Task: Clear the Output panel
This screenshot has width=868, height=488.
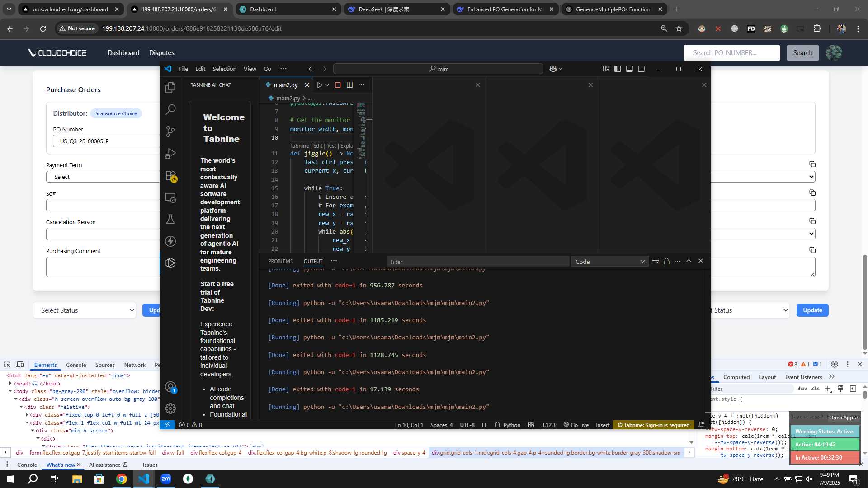Action: (656, 261)
